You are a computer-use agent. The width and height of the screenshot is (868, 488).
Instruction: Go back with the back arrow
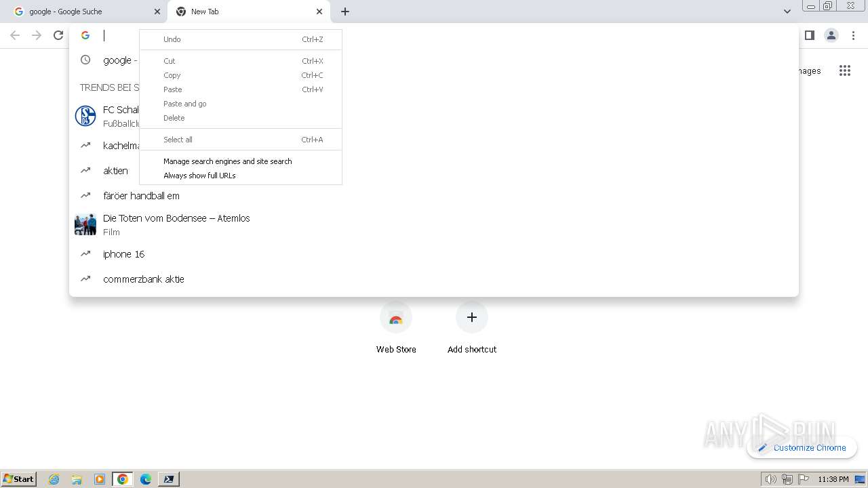tap(15, 35)
